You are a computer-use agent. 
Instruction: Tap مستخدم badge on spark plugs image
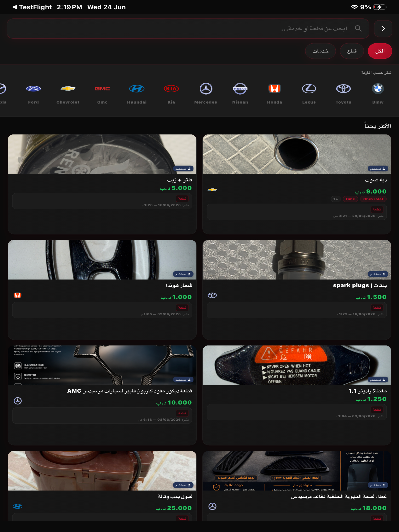(378, 274)
